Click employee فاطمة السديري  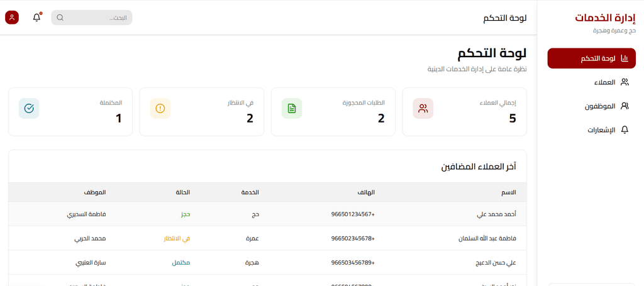click(x=86, y=214)
